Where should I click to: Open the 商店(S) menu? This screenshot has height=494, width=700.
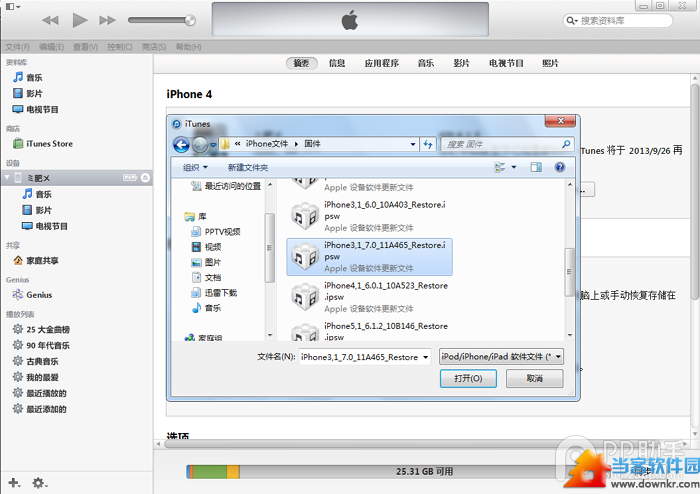[x=154, y=47]
